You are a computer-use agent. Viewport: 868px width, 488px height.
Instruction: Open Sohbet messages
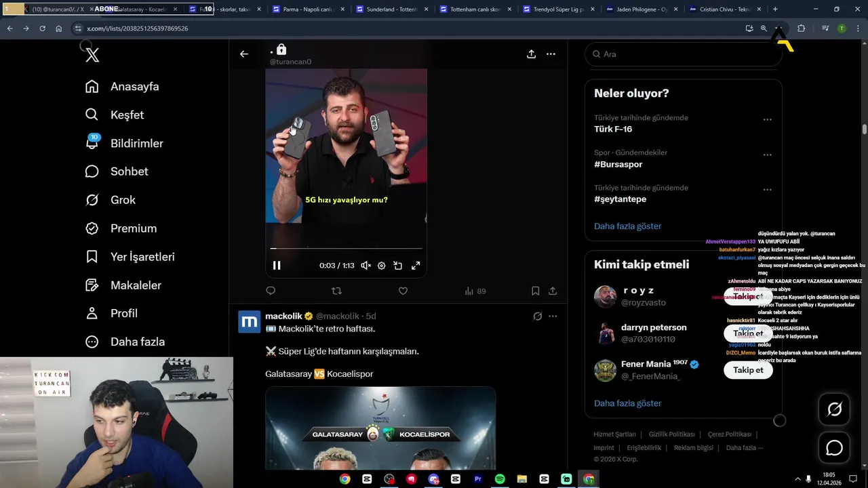(x=117, y=171)
